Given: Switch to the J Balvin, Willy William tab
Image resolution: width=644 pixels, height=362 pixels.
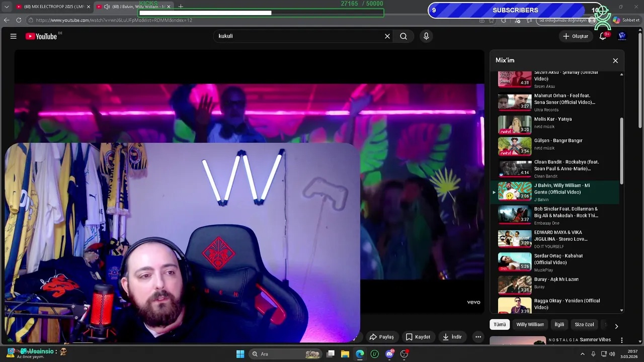Looking at the screenshot, I should [x=133, y=7].
